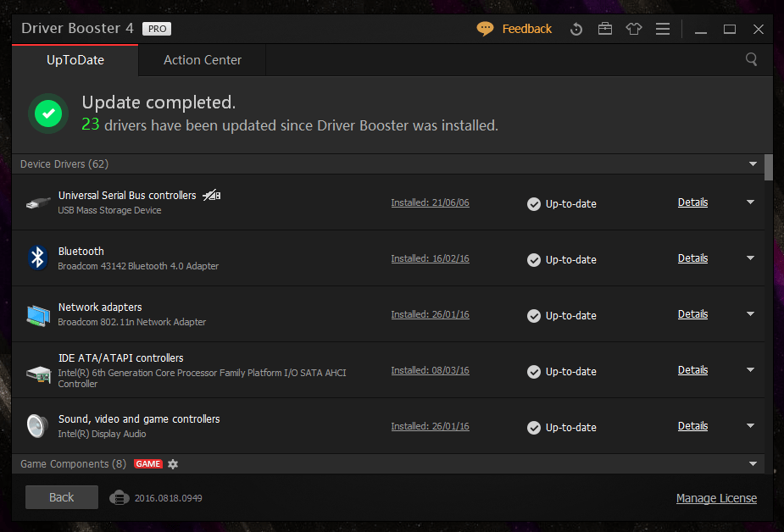
Task: Collapse the Device Drivers (62) section
Action: [753, 163]
